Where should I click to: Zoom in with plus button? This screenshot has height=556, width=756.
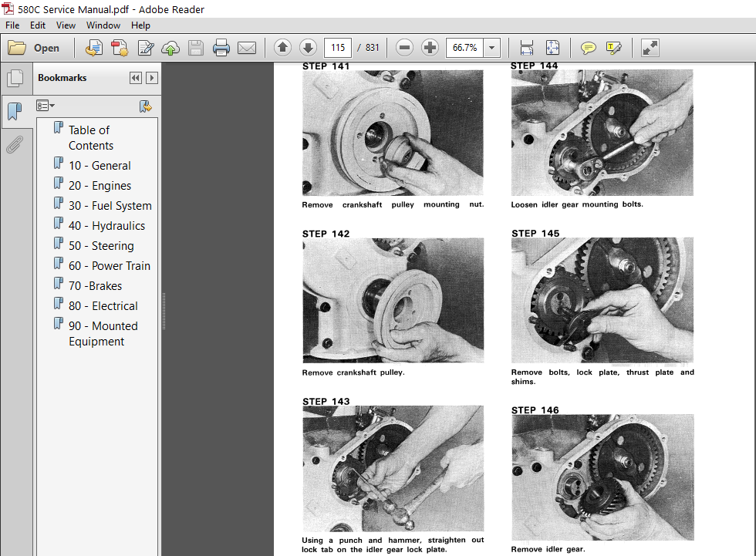click(430, 47)
